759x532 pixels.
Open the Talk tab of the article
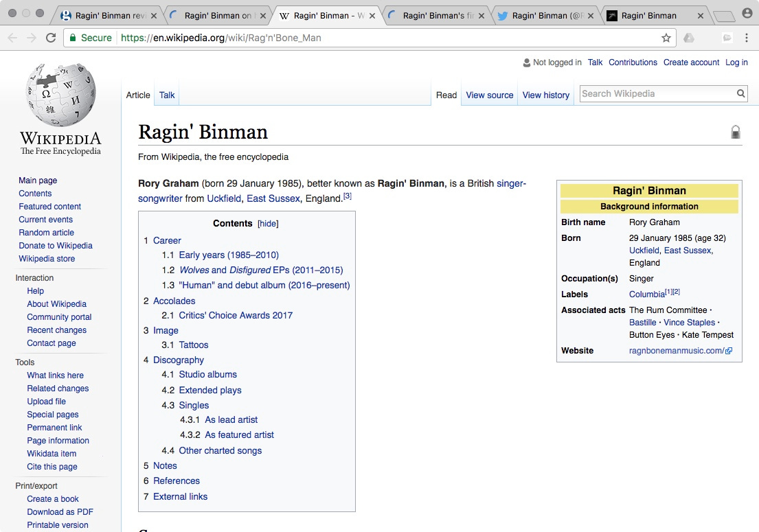click(167, 95)
